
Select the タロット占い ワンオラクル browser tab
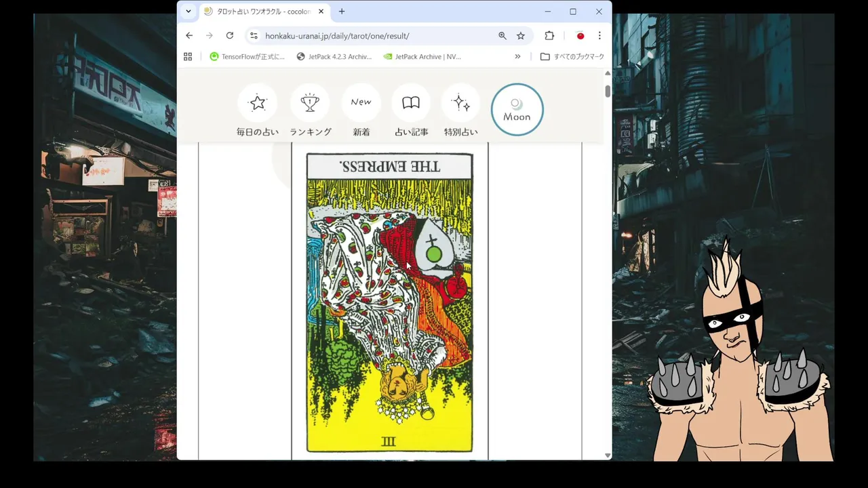click(263, 12)
